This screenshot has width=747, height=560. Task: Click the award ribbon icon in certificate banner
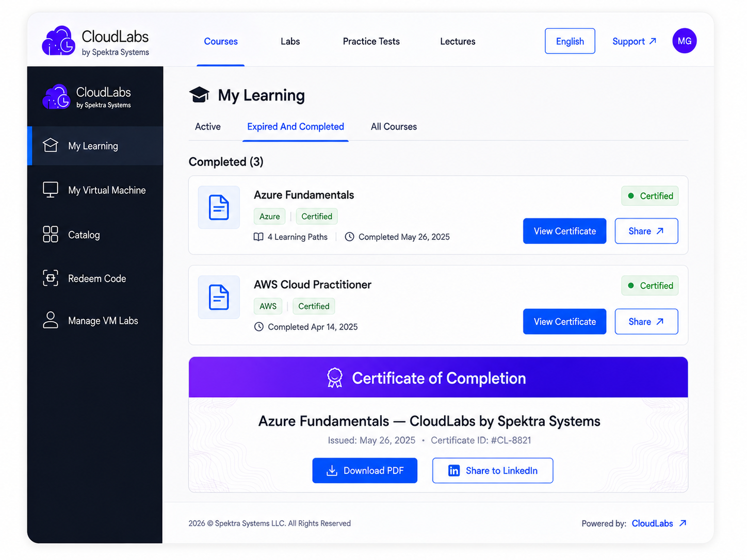coord(335,377)
